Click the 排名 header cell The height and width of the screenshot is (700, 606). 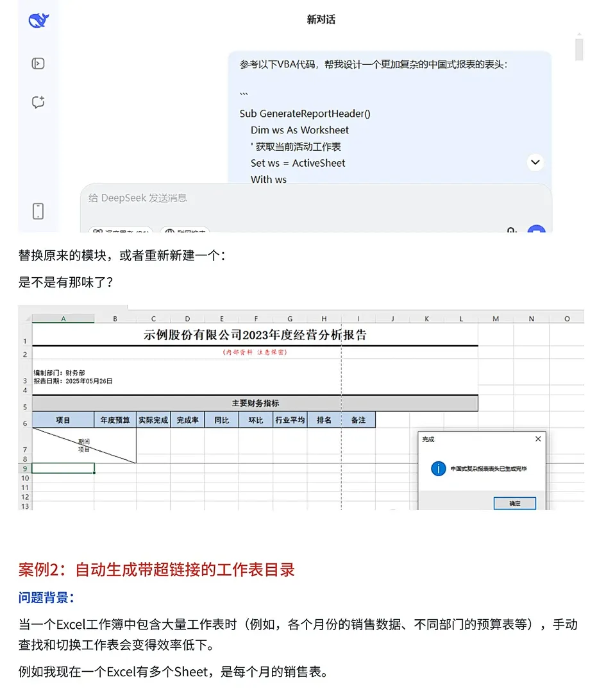coord(324,420)
